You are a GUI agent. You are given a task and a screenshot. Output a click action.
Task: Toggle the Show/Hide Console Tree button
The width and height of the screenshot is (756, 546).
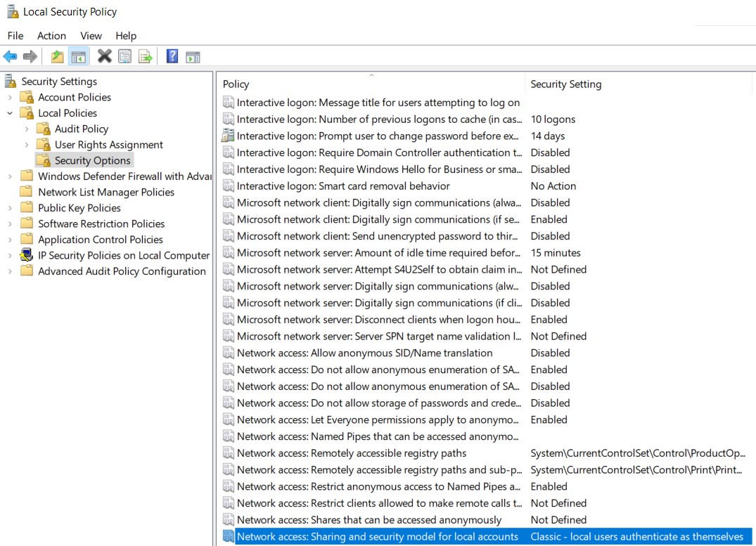pyautogui.click(x=79, y=57)
